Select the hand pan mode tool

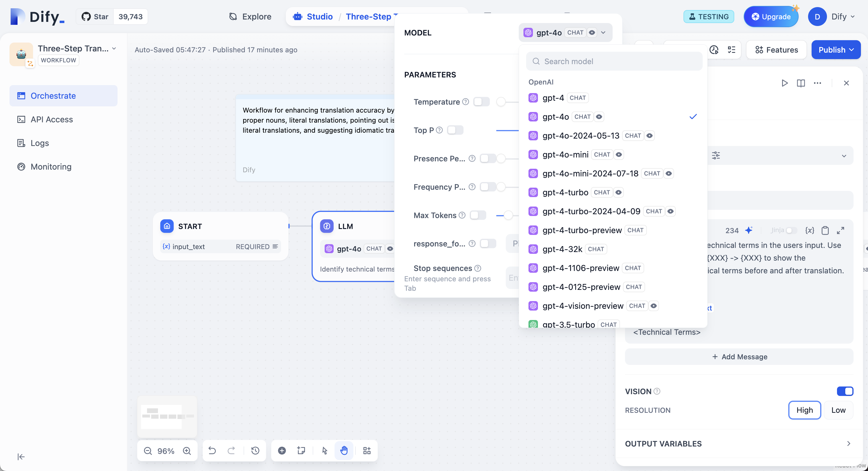[344, 451]
